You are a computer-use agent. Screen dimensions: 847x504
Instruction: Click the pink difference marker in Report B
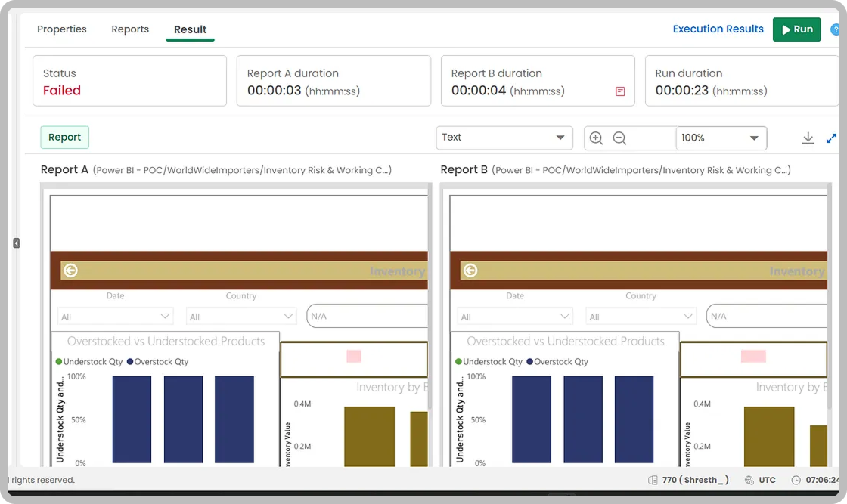(x=753, y=356)
